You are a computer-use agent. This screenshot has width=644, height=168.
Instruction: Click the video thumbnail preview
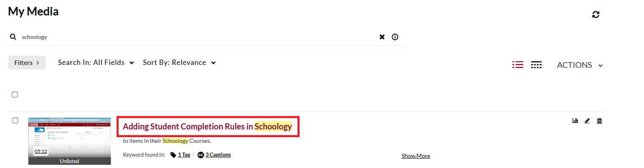(x=70, y=138)
